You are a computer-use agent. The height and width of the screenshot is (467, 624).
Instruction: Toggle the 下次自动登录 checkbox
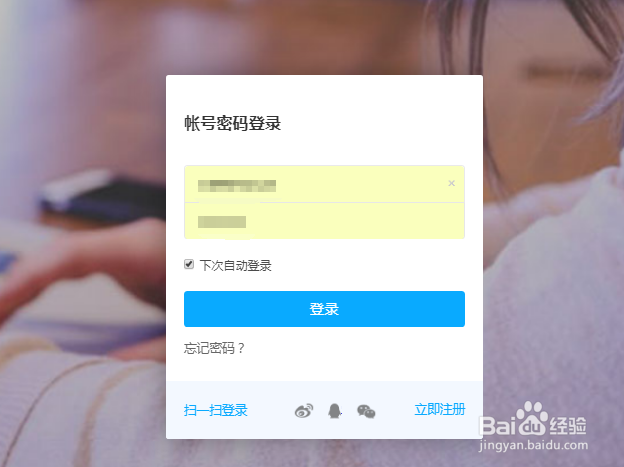[189, 264]
